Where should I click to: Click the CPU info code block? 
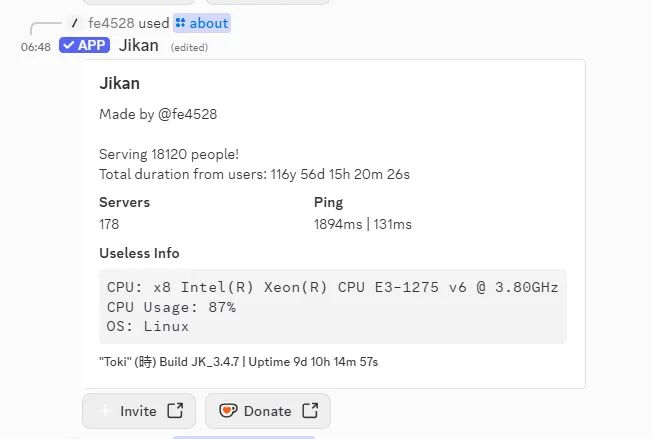tap(333, 306)
